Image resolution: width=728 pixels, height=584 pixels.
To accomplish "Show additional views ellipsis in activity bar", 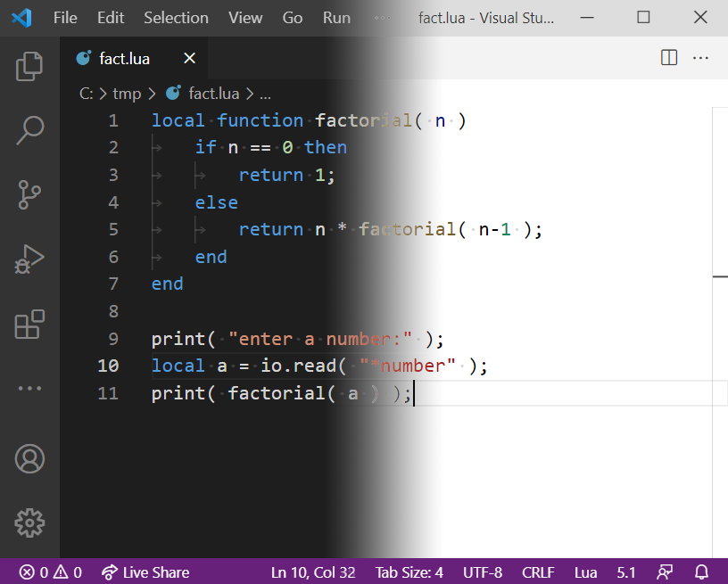I will click(x=29, y=388).
